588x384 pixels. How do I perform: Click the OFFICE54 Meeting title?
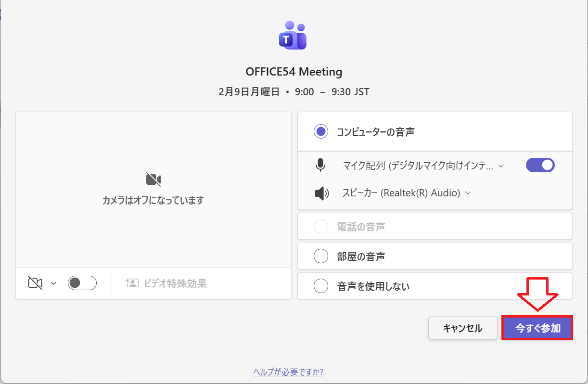point(294,72)
